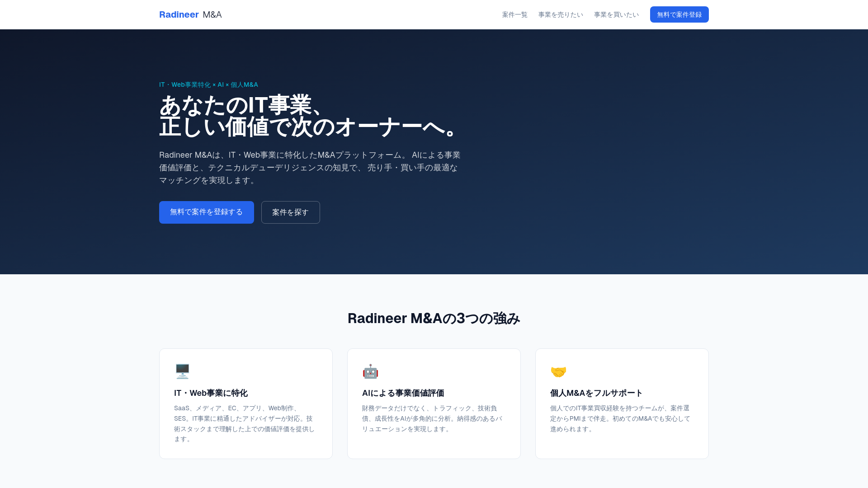
Task: Click the Radineer M&Aの3つの強み section title
Action: tap(434, 319)
